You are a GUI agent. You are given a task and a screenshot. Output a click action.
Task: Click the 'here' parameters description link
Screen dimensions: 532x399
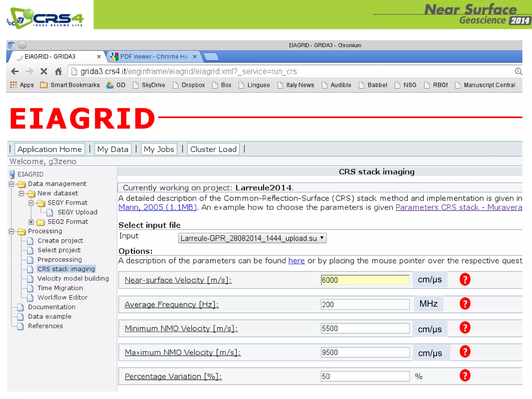tap(296, 261)
